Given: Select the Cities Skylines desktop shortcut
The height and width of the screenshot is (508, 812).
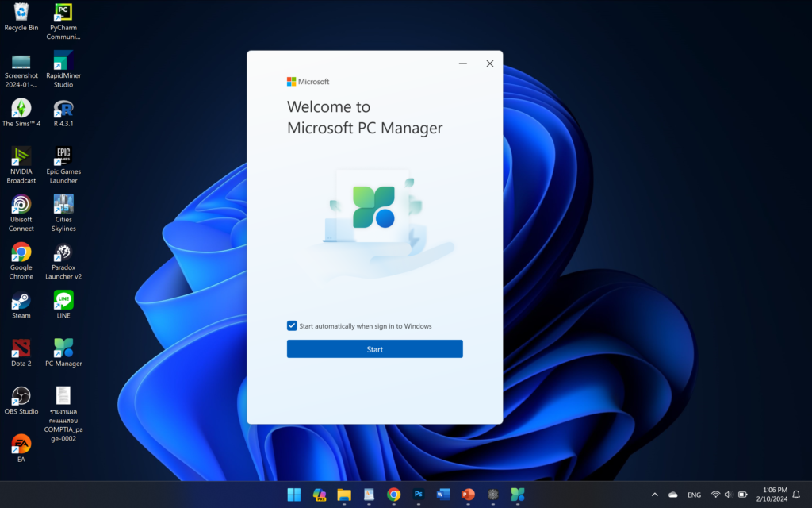Looking at the screenshot, I should tap(63, 214).
